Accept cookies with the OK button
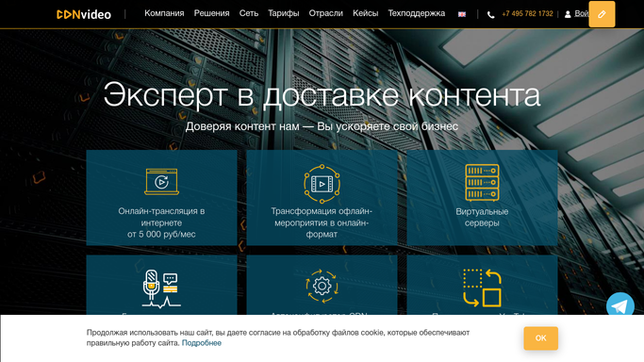This screenshot has height=362, width=644. click(x=540, y=338)
